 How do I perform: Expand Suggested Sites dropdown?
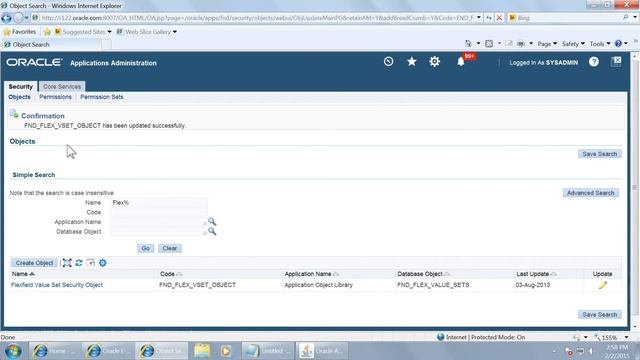tap(109, 32)
